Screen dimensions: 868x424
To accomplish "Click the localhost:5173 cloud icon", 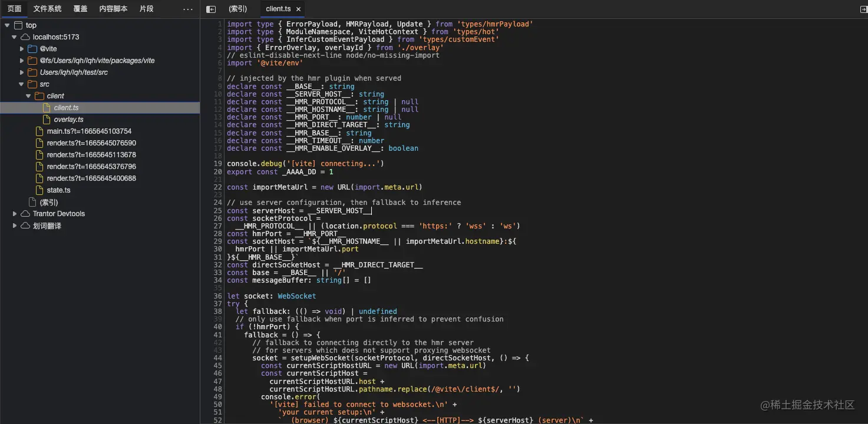I will pyautogui.click(x=25, y=37).
